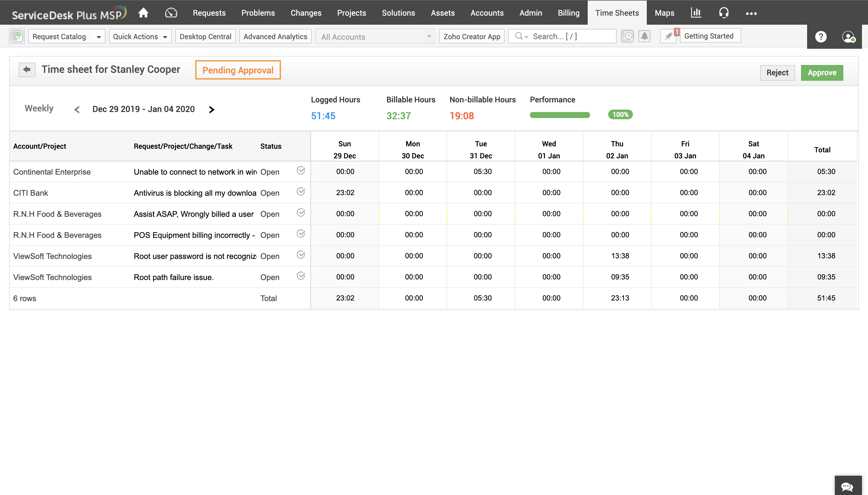The image size is (868, 495).
Task: Open the ellipsis for more modules
Action: tap(751, 14)
